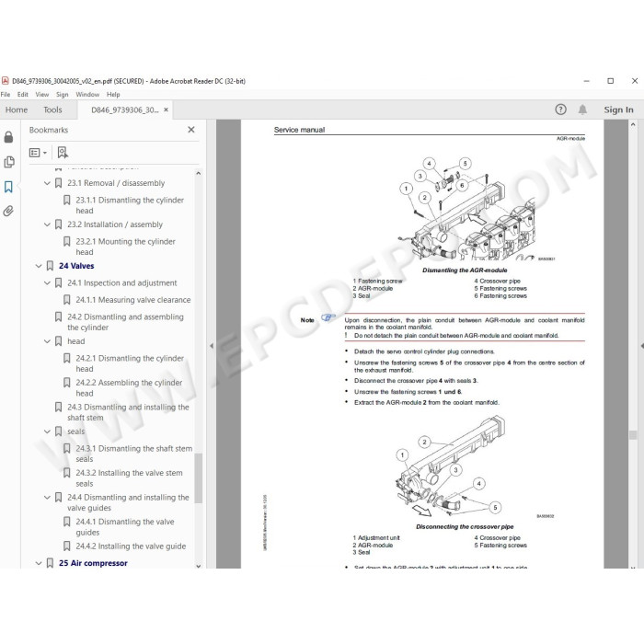Collapse the 24 Valves bookmark chevron
Image resolution: width=644 pixels, height=644 pixels.
point(39,266)
